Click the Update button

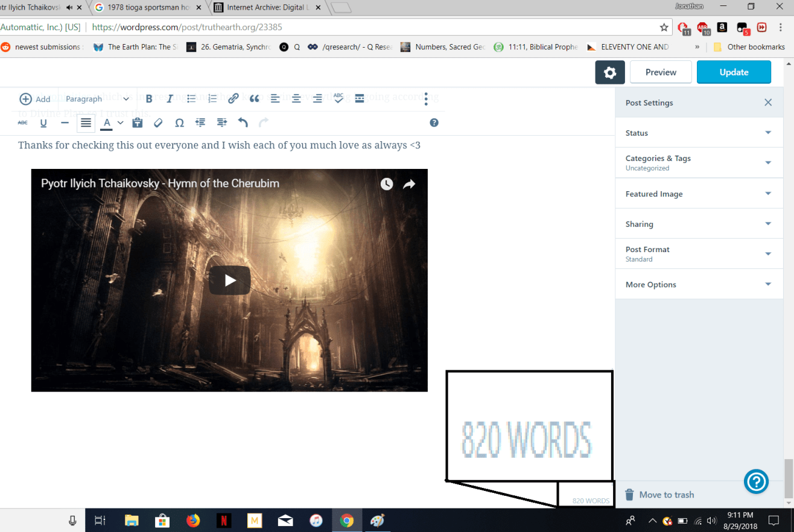pos(734,72)
